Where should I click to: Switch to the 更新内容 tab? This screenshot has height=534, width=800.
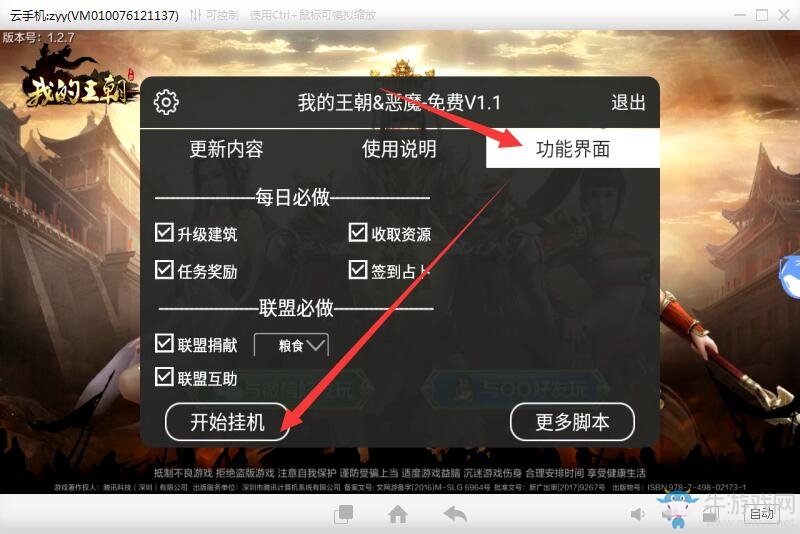click(x=226, y=149)
